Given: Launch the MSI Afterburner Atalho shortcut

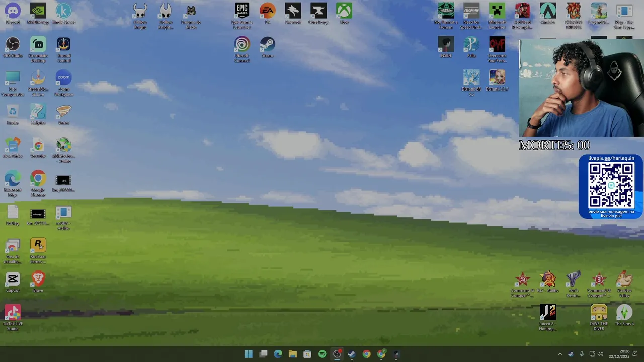Looking at the screenshot, I should click(63, 150).
